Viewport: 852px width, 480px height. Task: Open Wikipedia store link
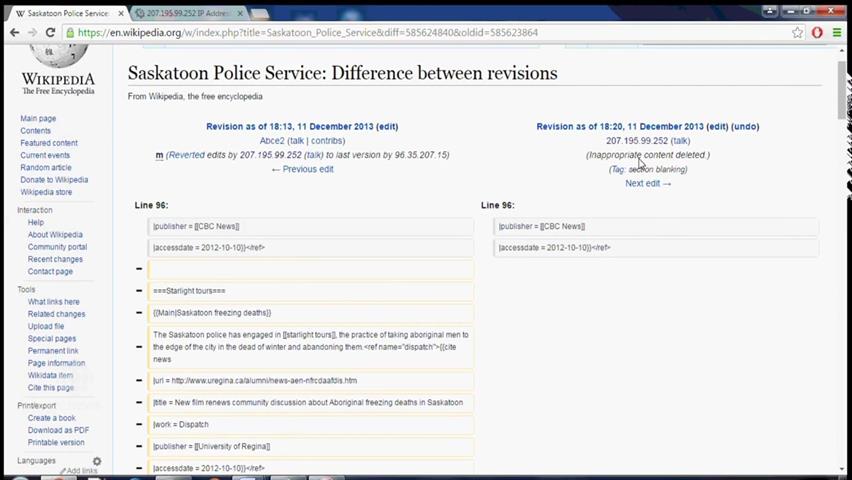click(46, 192)
